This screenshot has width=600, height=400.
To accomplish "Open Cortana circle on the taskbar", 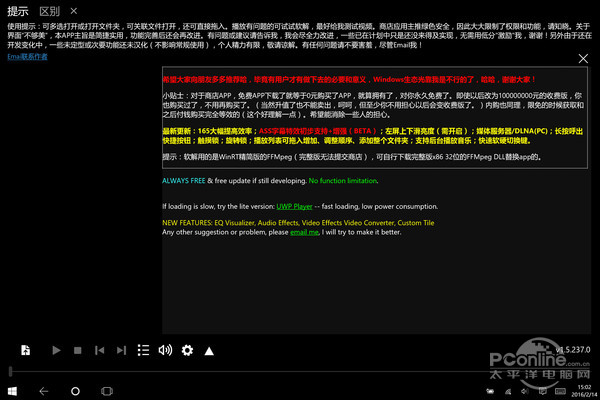I will click(x=75, y=391).
